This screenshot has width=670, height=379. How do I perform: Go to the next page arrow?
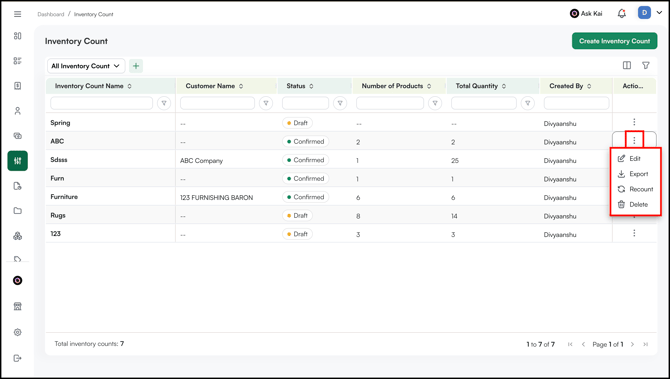click(x=632, y=344)
